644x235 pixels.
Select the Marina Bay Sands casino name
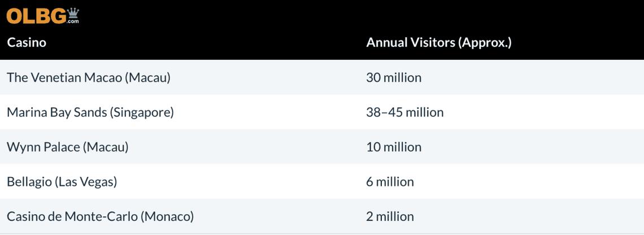point(90,112)
